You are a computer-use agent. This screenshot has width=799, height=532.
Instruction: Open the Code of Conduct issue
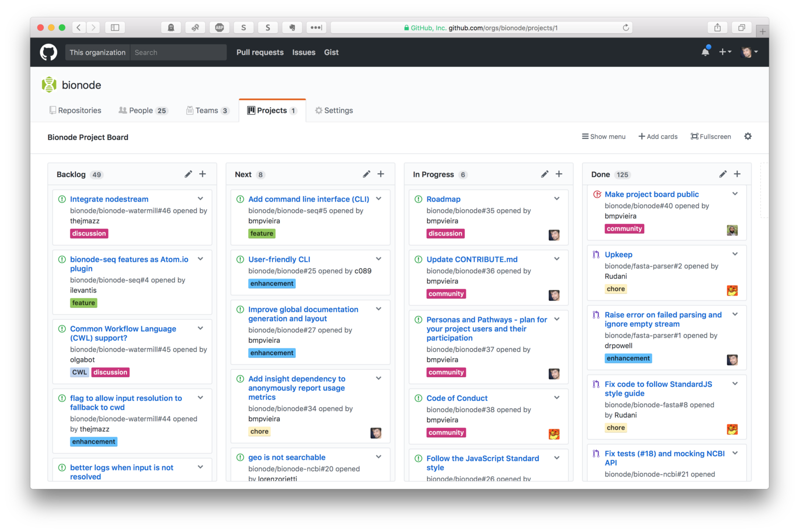[457, 398]
